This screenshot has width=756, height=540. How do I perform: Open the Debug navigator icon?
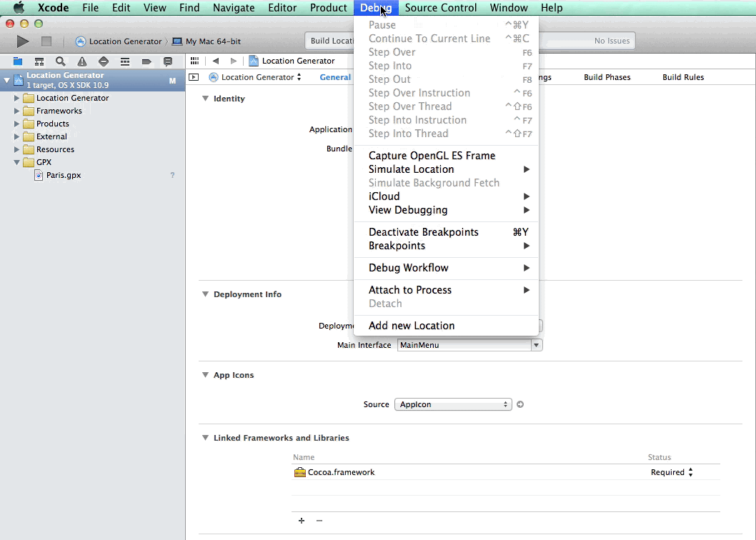pyautogui.click(x=125, y=61)
